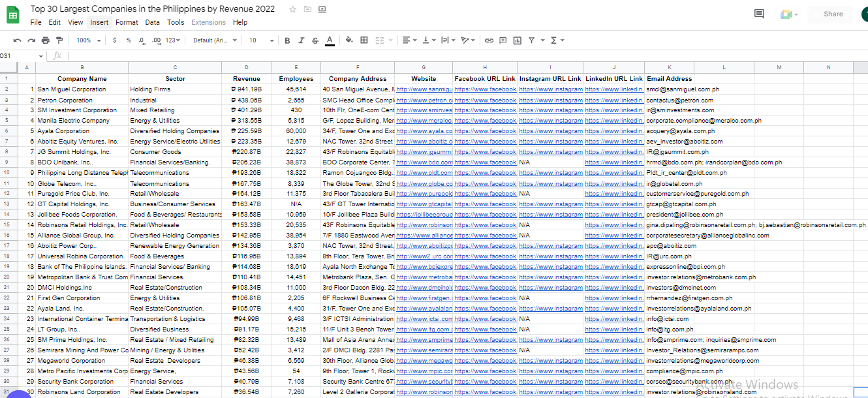Open the File menu
This screenshot has height=398, width=868.
(x=36, y=22)
